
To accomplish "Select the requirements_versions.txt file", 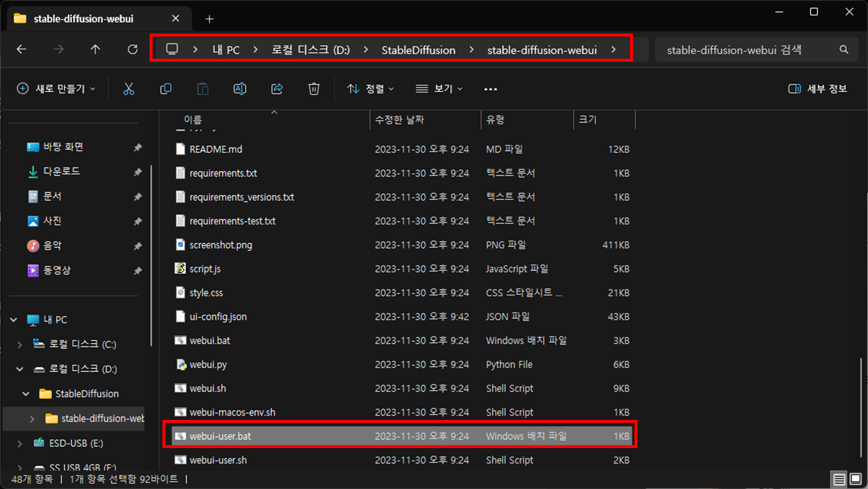I will [402, 197].
